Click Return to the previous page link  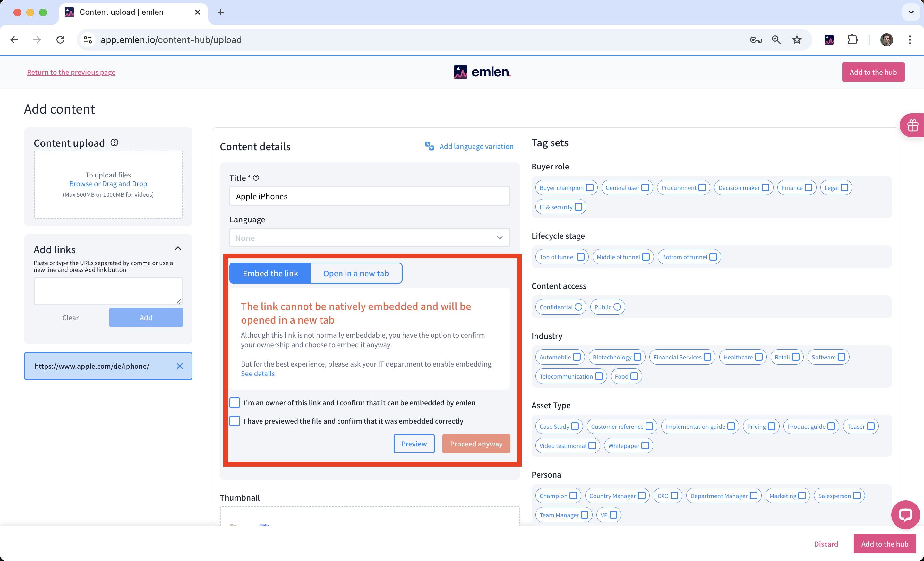tap(71, 72)
